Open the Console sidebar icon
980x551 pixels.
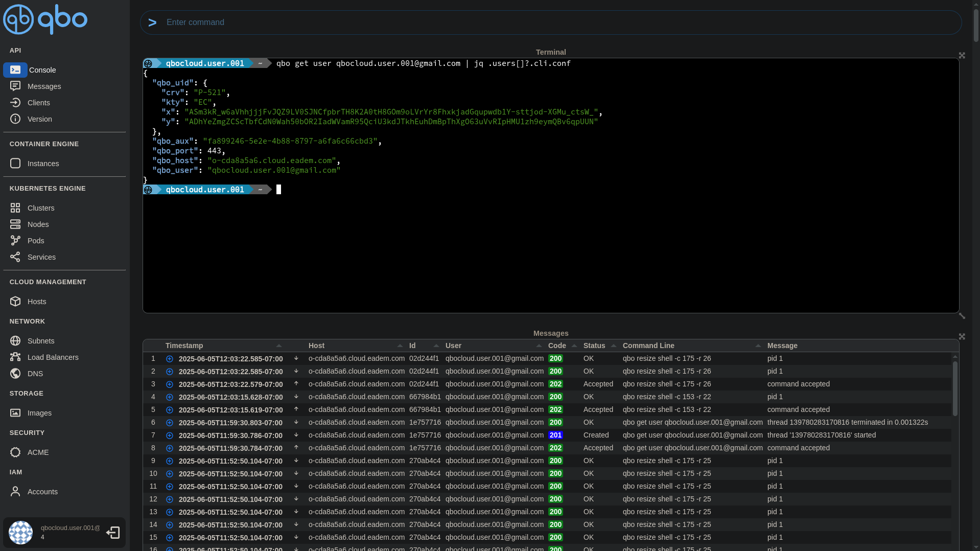click(15, 70)
